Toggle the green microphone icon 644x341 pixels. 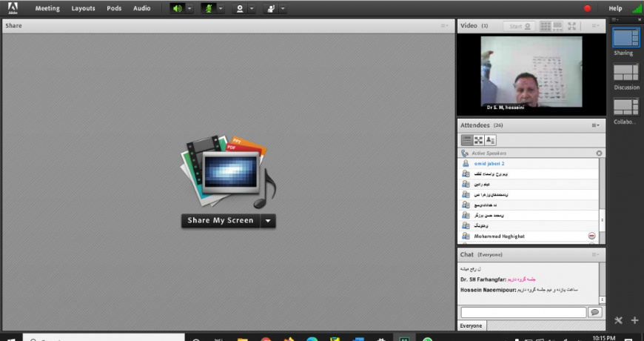pyautogui.click(x=209, y=9)
